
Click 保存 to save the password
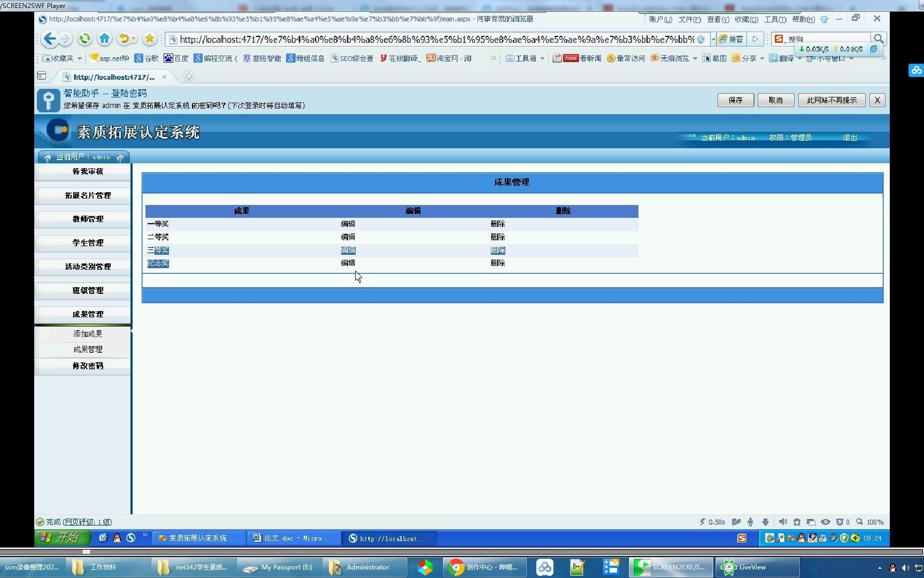click(735, 100)
